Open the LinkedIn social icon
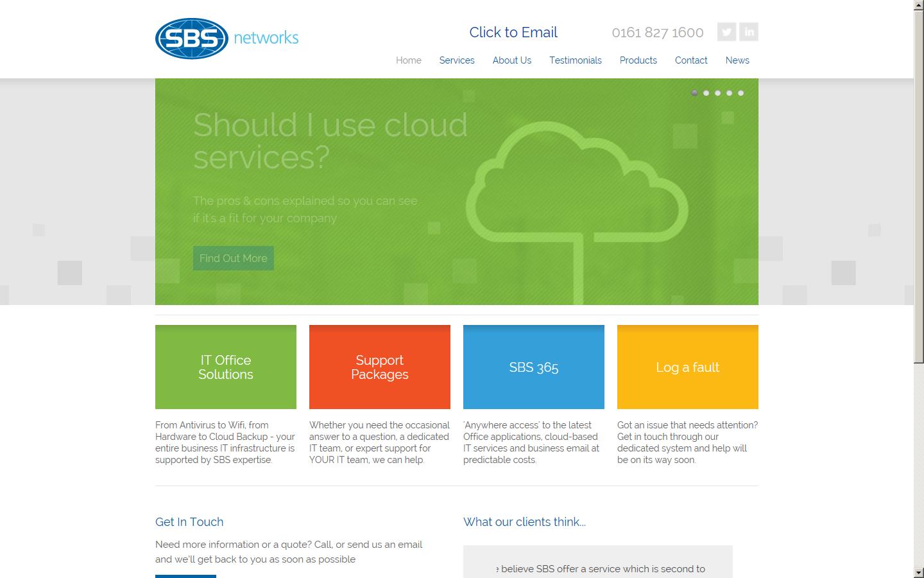924x578 pixels. 749,31
